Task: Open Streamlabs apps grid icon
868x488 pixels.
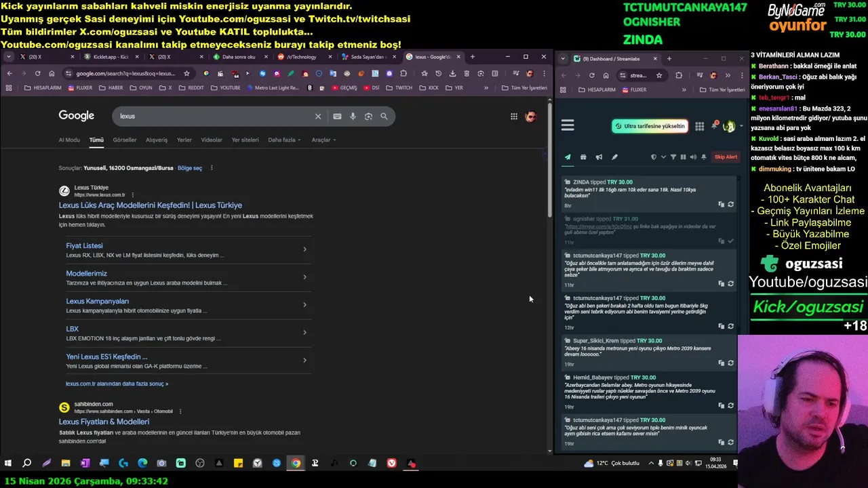Action: [699, 126]
